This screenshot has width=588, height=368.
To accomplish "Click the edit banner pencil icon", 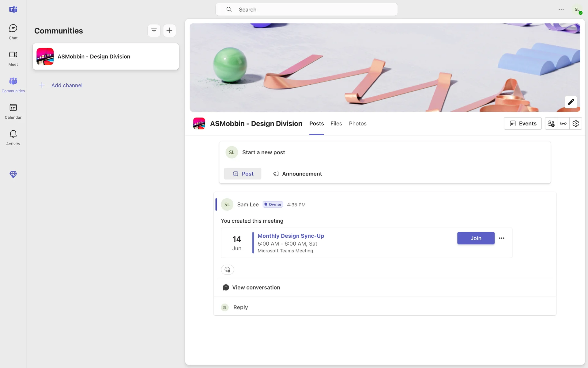I will click(x=571, y=102).
